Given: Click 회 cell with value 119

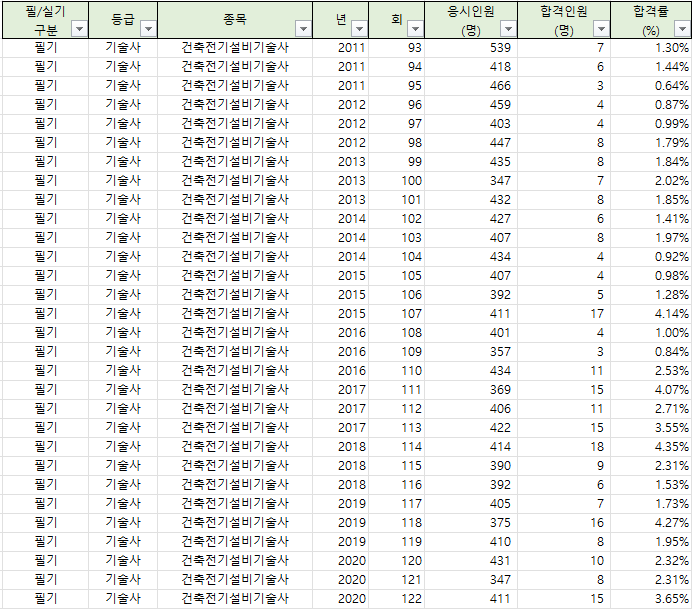Looking at the screenshot, I should 397,541.
